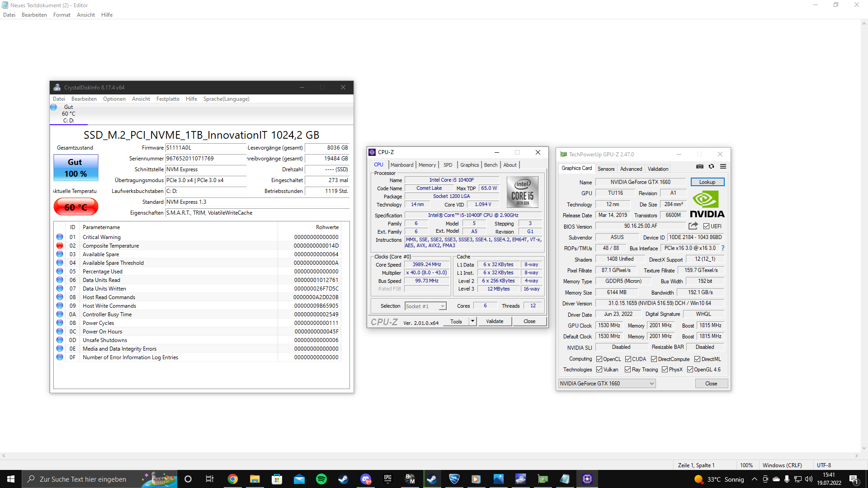Toggle the DirectCompute checkbox
Screen dimensions: 868x488
click(x=654, y=359)
